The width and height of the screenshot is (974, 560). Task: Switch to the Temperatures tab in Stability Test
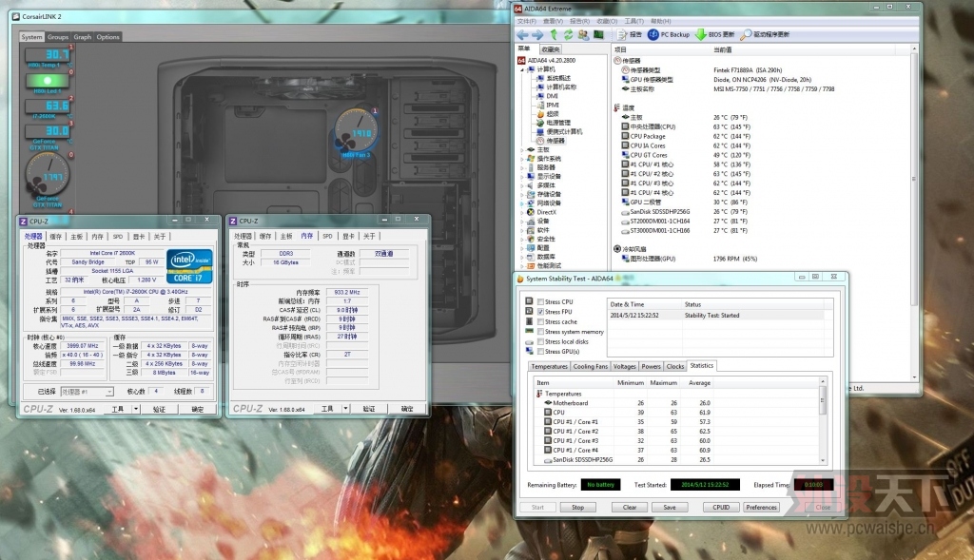pyautogui.click(x=549, y=366)
